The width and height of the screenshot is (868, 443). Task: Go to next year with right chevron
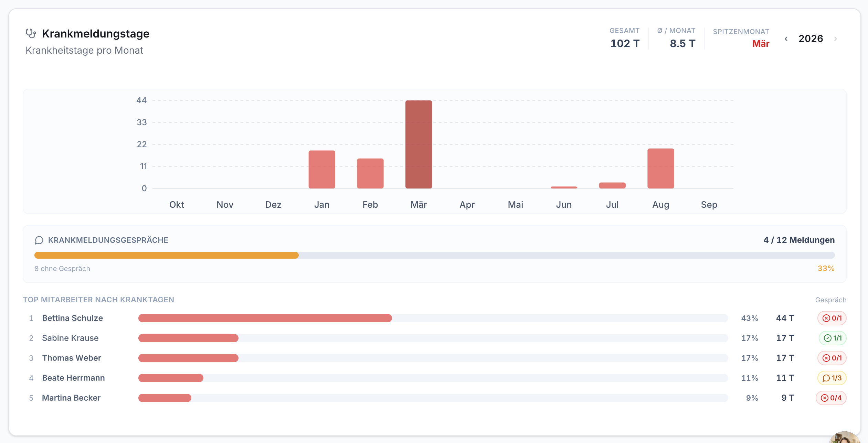click(836, 39)
